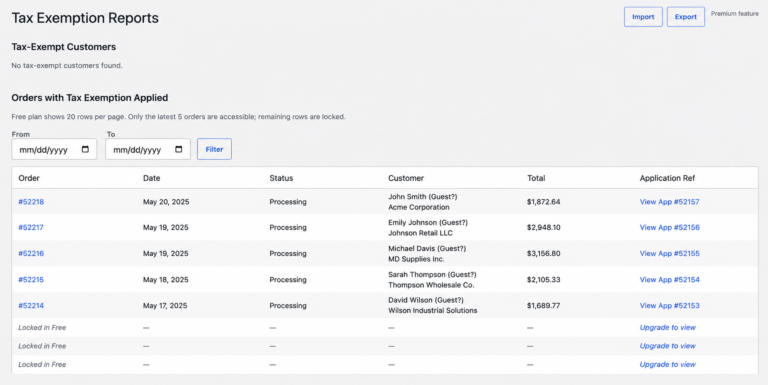
Task: Click Upgrade to view in first locked row
Action: 667,328
